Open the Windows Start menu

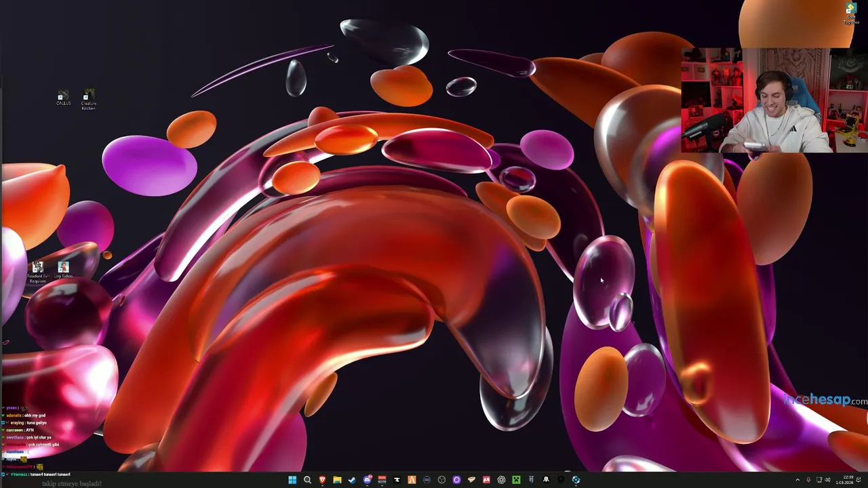pos(292,480)
